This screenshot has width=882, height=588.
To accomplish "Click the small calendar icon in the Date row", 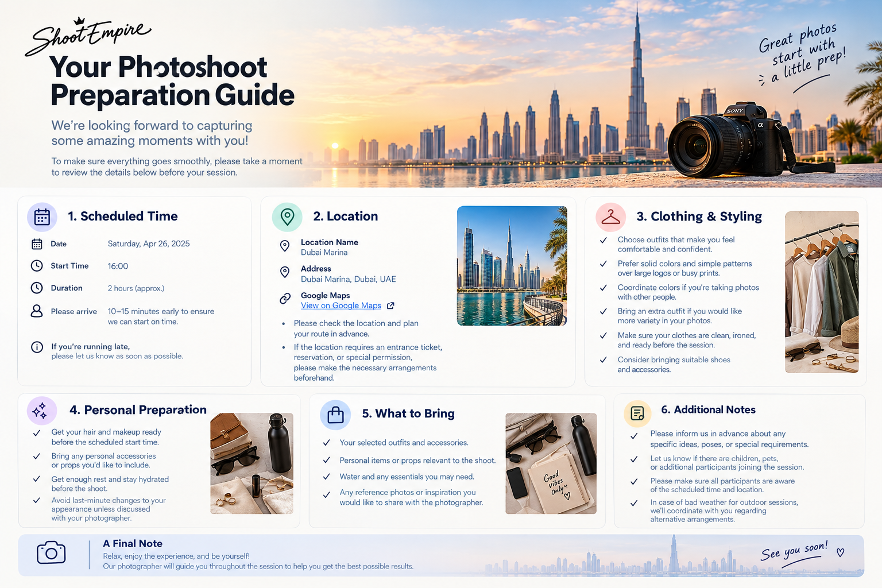I will [x=37, y=244].
